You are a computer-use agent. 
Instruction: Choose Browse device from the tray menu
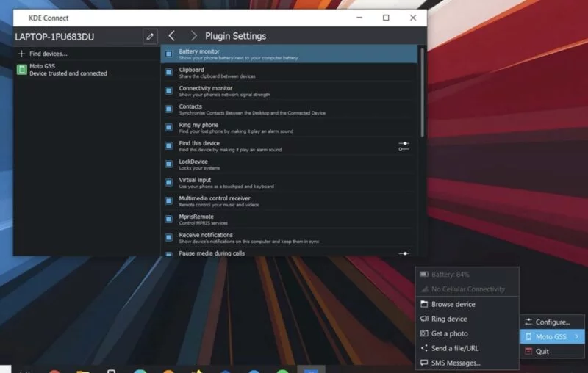[x=467, y=304]
